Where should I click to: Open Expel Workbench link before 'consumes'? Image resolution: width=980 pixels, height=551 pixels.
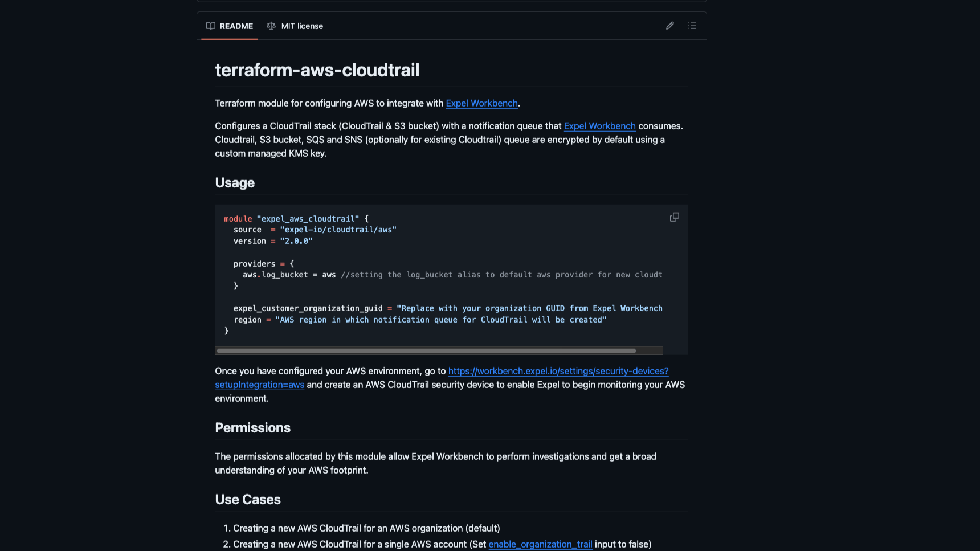coord(599,126)
